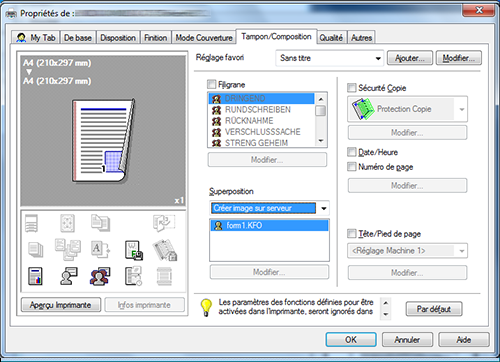Open the De base tab
This screenshot has height=362, width=500.
(x=78, y=38)
